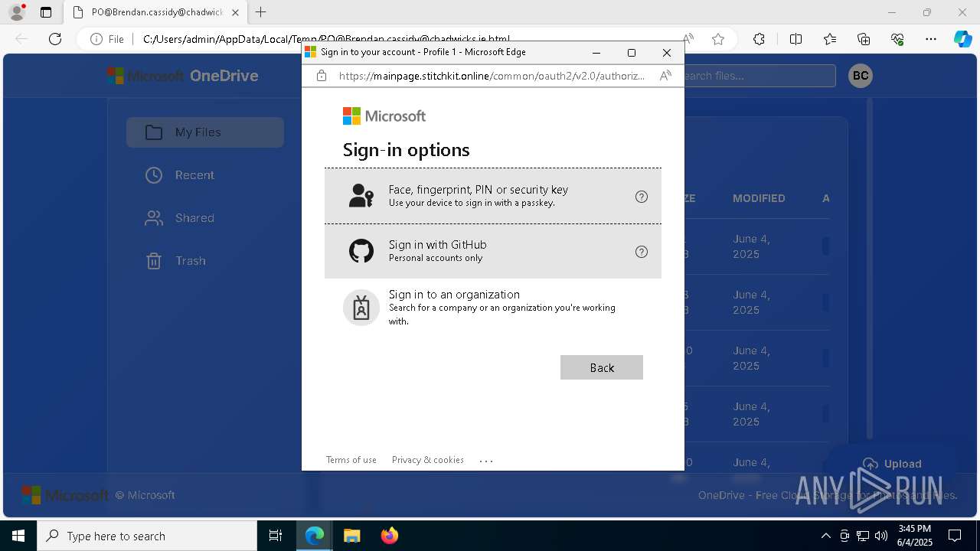The width and height of the screenshot is (980, 551).
Task: Click the BC profile avatar
Action: click(x=861, y=76)
